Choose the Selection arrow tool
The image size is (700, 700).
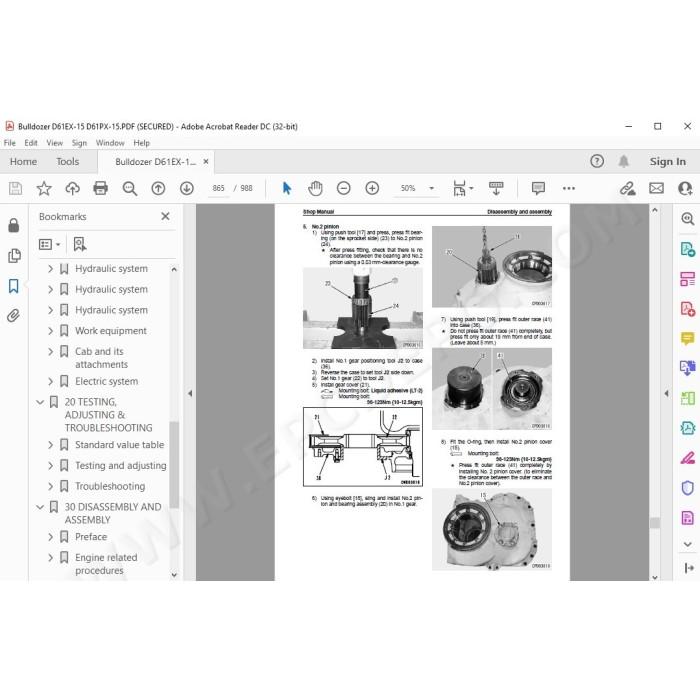[287, 188]
